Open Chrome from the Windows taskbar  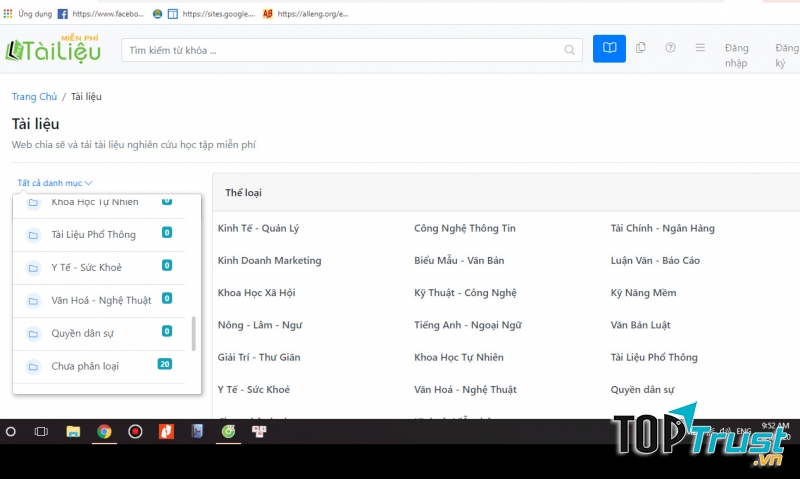point(104,432)
